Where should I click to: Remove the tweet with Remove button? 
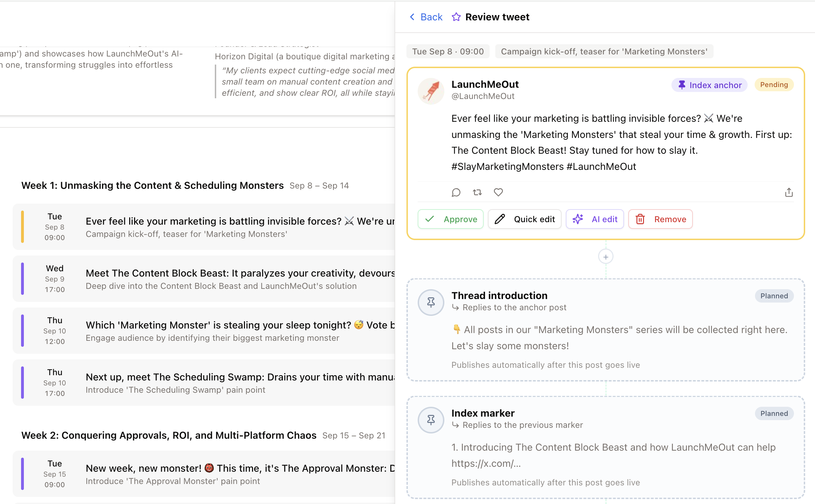coord(661,219)
